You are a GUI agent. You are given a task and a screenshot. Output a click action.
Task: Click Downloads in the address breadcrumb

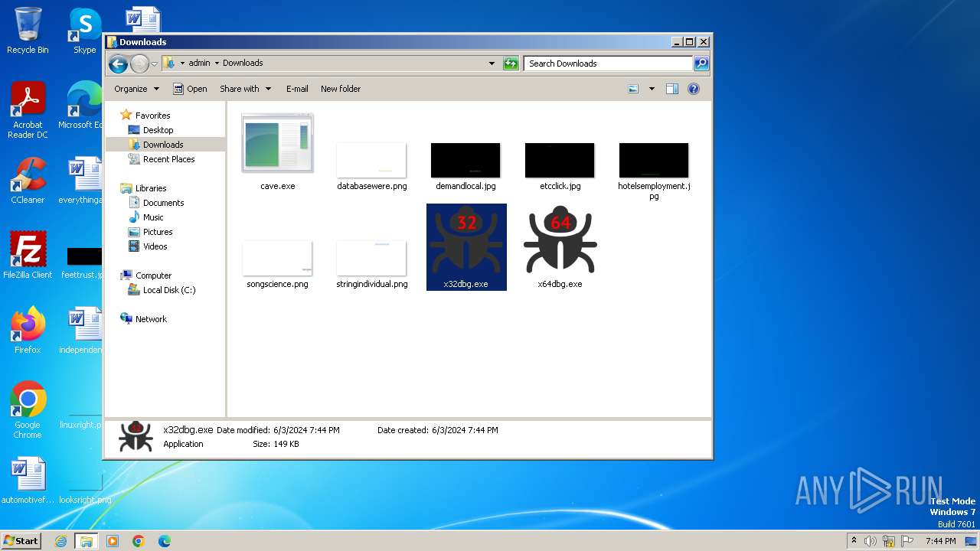(x=243, y=64)
